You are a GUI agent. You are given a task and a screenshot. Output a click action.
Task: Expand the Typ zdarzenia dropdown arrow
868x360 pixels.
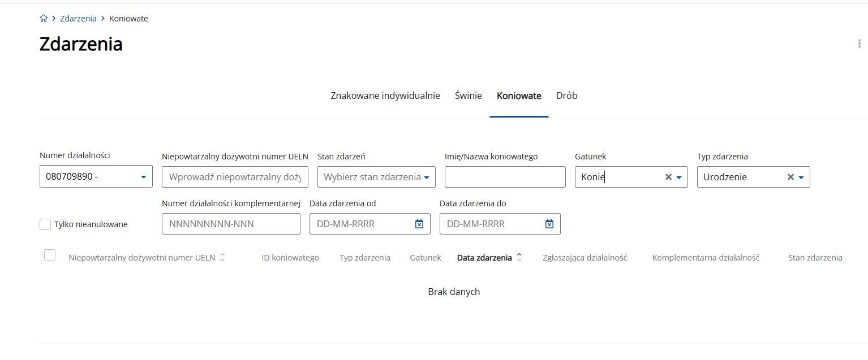coord(801,177)
